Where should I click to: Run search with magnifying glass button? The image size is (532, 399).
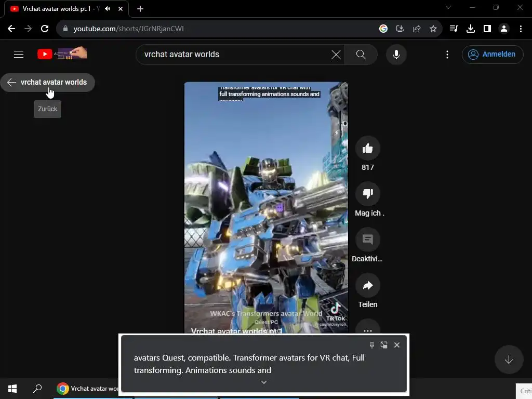(x=361, y=55)
